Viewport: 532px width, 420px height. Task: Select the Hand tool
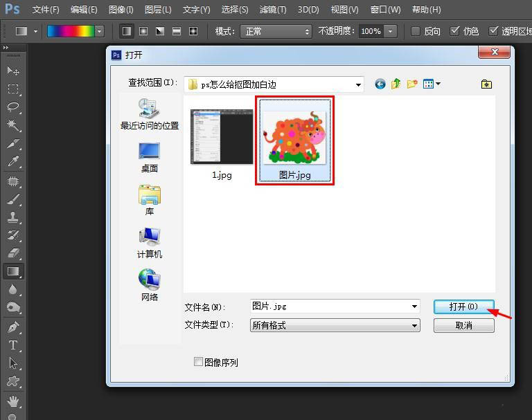pyautogui.click(x=13, y=401)
